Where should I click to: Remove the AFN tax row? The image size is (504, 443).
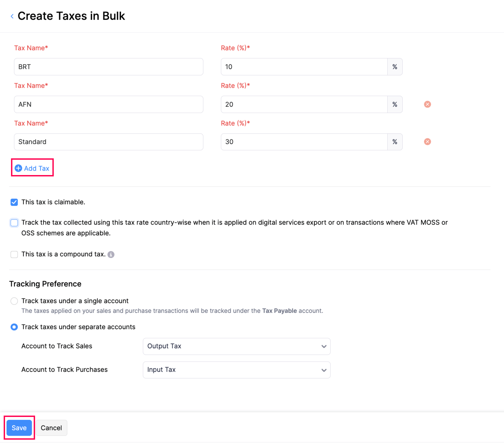click(427, 104)
